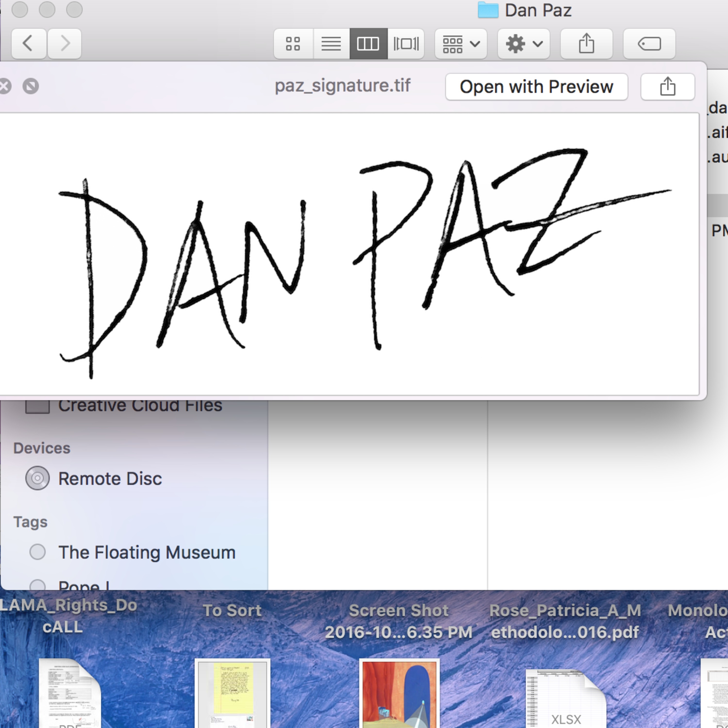Click the Finder toolbar Share button
The width and height of the screenshot is (728, 728).
[586, 44]
